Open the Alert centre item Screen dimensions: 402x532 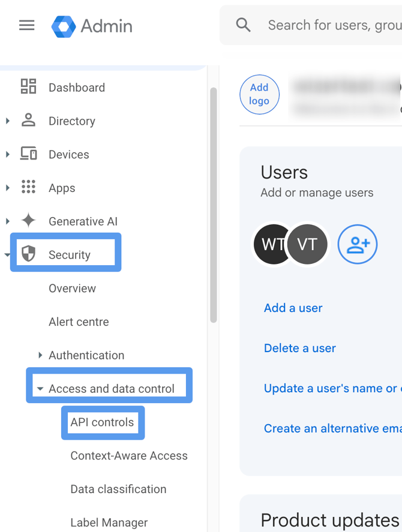79,322
